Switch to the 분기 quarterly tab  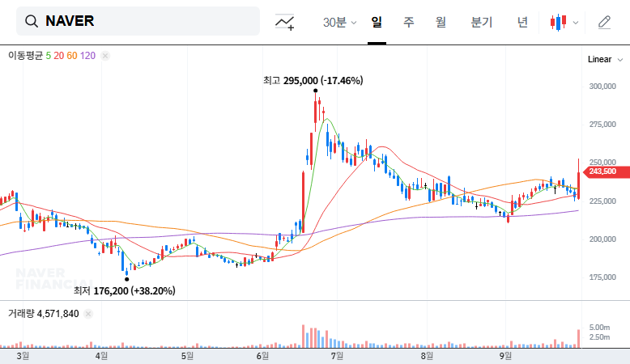tap(481, 22)
